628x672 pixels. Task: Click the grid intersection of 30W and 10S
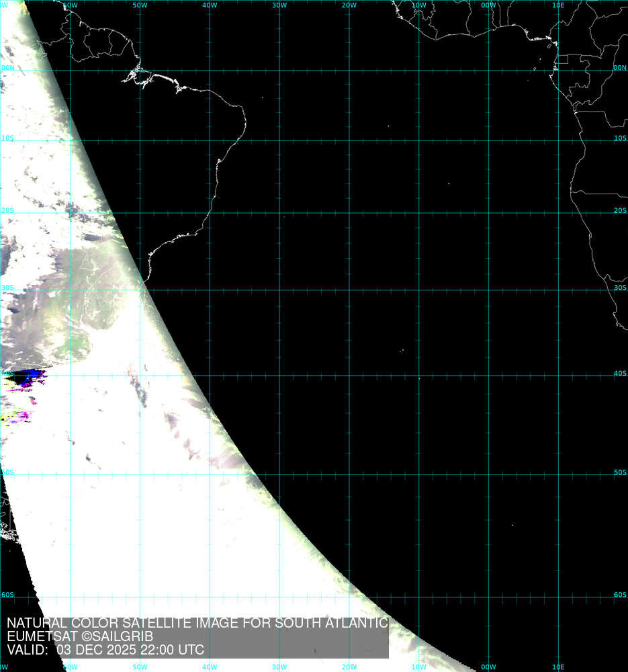[x=279, y=141]
